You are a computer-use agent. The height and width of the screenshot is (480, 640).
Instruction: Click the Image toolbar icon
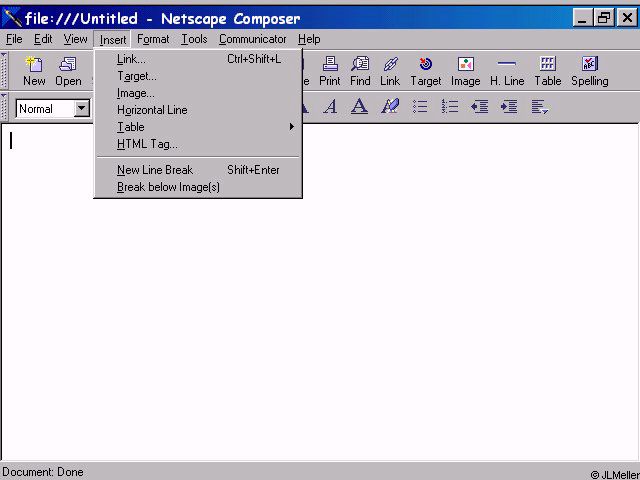click(x=465, y=71)
